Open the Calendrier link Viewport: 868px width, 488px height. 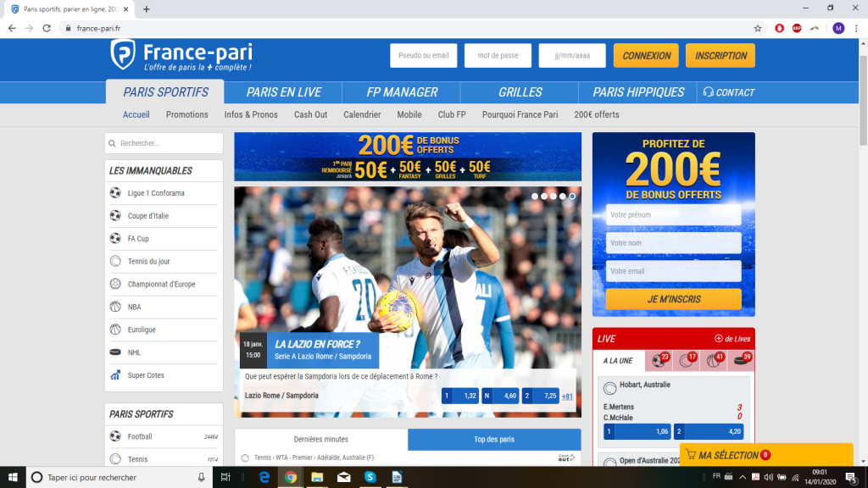(362, 114)
